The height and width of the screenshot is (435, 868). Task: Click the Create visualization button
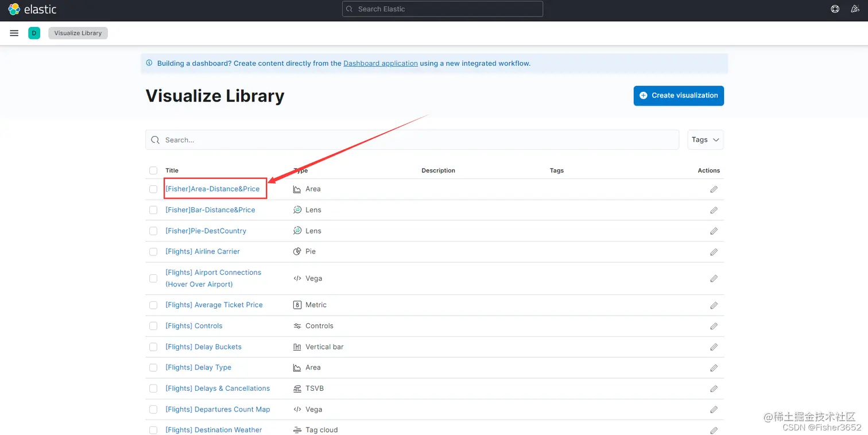pyautogui.click(x=679, y=96)
